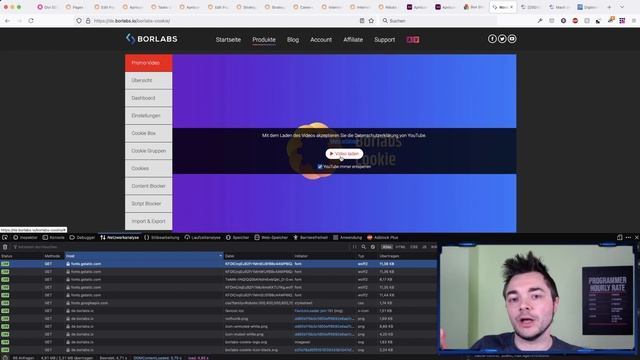Go to Startseite in site navigation
The width and height of the screenshot is (640, 360).
(x=228, y=40)
